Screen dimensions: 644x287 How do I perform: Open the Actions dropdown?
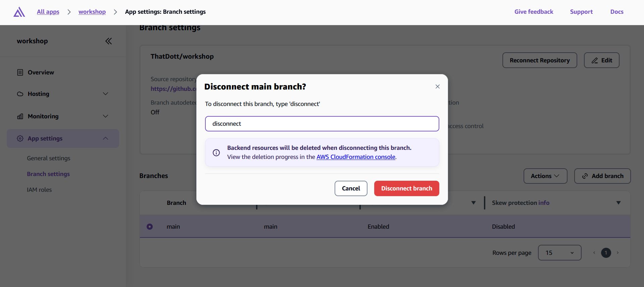[545, 176]
